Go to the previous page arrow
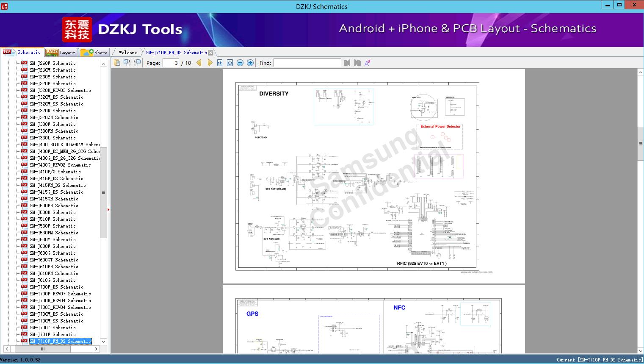The height and width of the screenshot is (364, 644). (x=199, y=63)
